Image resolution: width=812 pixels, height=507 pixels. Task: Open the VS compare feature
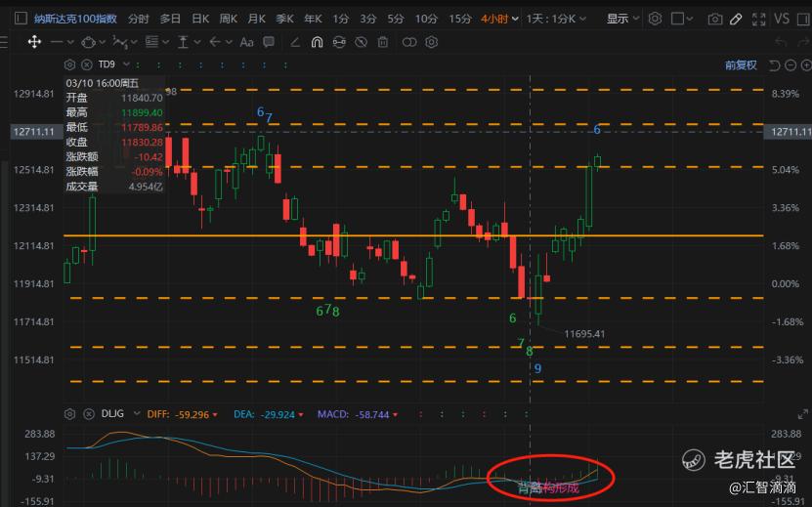(782, 20)
